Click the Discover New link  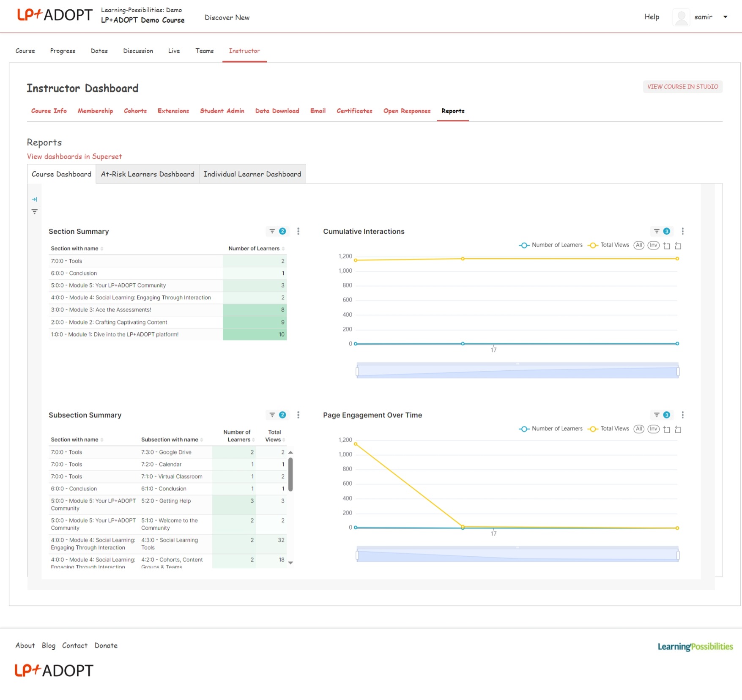coord(227,17)
